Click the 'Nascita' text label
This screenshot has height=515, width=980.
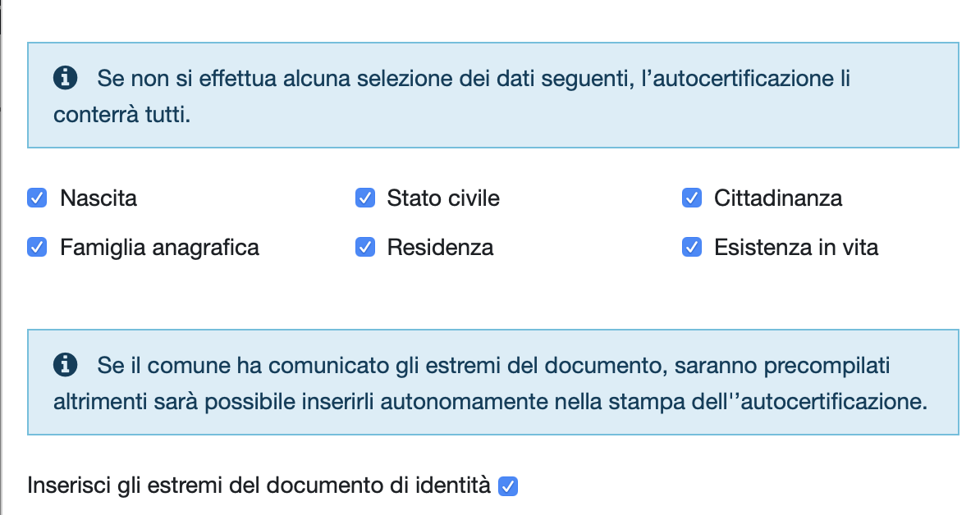[x=98, y=198]
